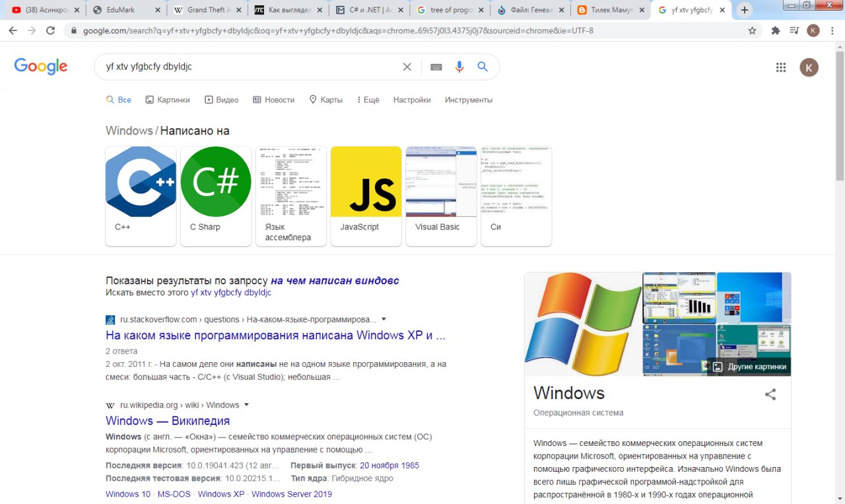Open the Chrome three-dot menu
Image resolution: width=845 pixels, height=504 pixels.
832,30
